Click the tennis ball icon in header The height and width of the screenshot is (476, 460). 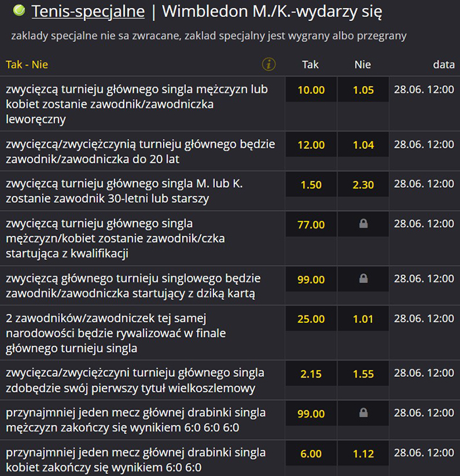[20, 11]
